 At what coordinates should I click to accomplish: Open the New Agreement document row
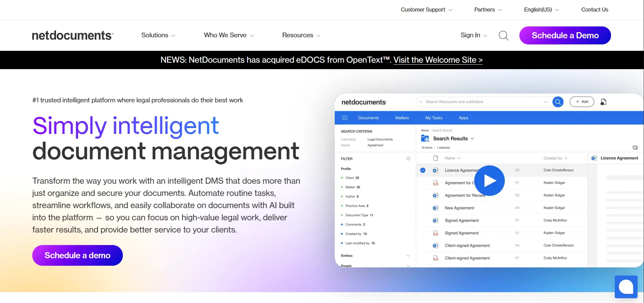tap(502, 208)
